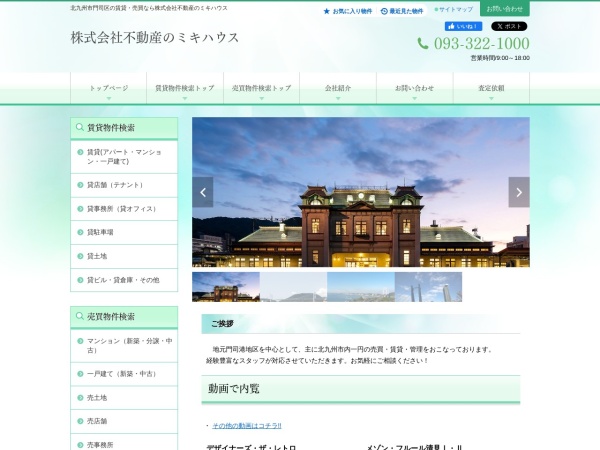600x450 pixels.
Task: Click the dropdown arrow under トップページ
Action: [109, 99]
